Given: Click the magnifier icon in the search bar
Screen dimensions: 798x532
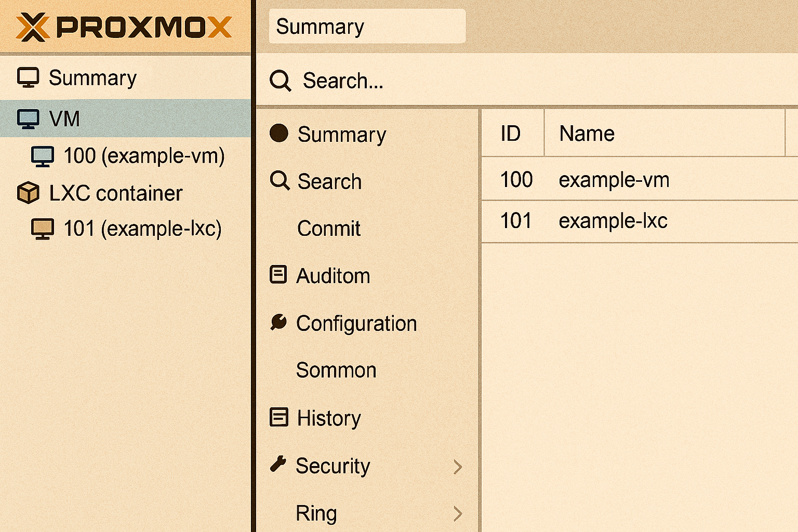Looking at the screenshot, I should [281, 81].
